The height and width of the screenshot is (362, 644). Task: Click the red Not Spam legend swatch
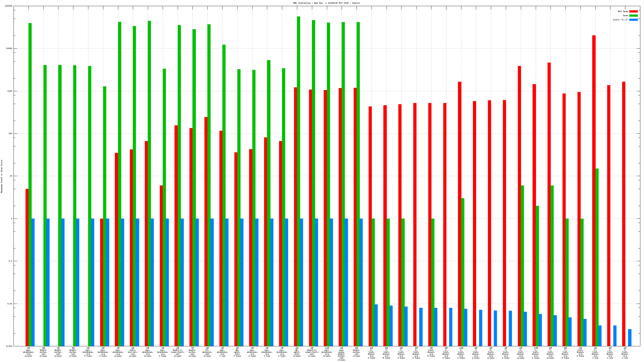click(x=633, y=12)
